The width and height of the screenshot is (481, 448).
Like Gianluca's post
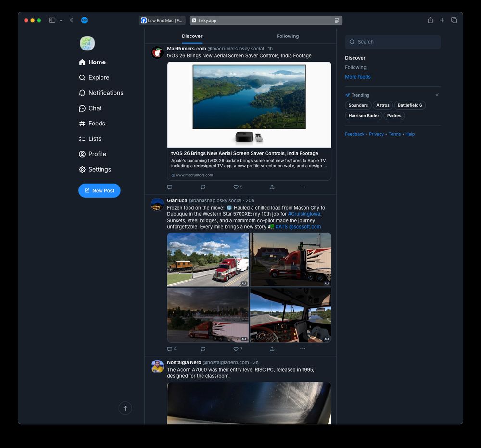[238, 349]
